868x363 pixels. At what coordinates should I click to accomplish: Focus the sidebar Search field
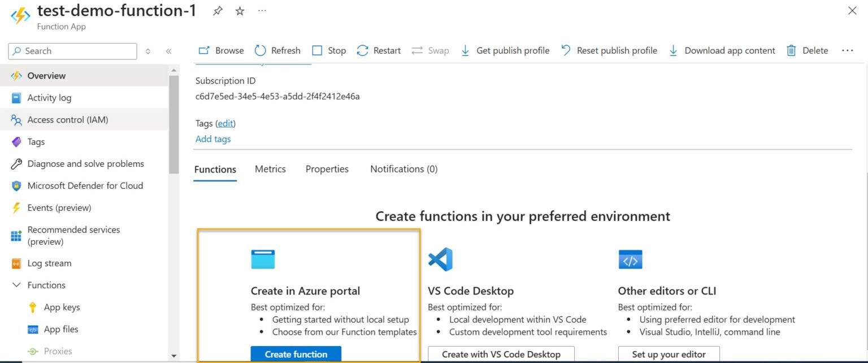(72, 51)
